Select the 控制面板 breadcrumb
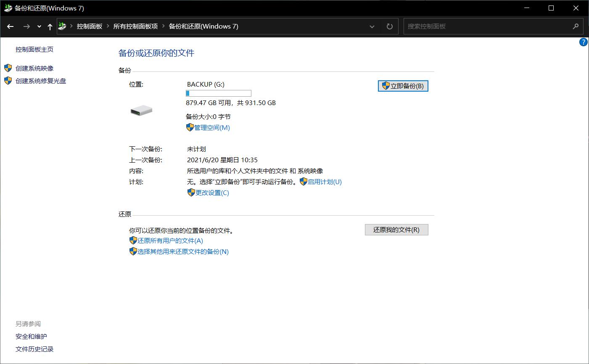 (90, 26)
